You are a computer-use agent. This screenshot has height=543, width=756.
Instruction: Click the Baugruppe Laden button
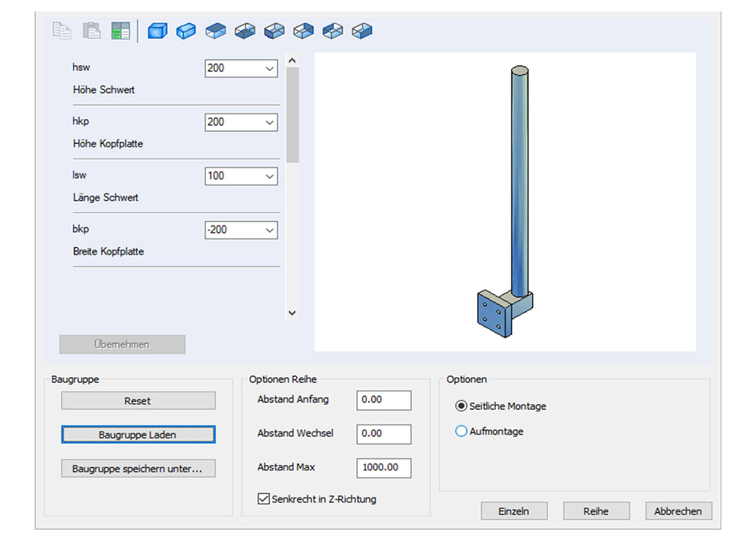[x=138, y=435]
